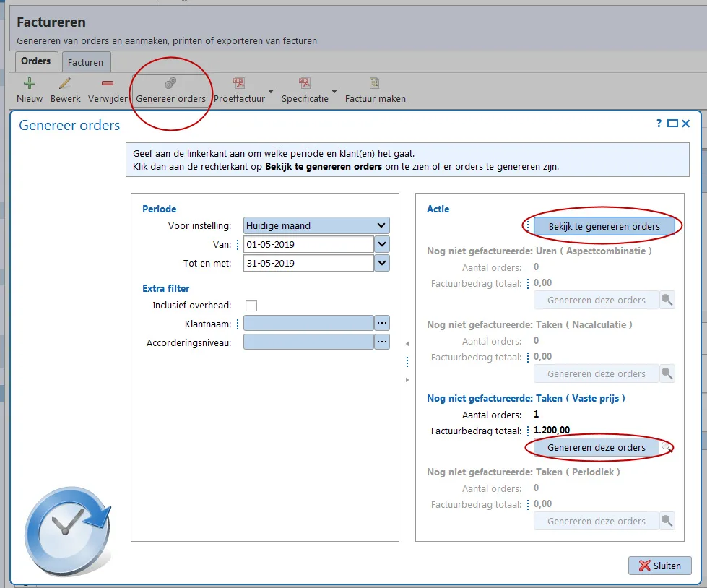This screenshot has width=707, height=588.
Task: Open the Tot en met date picker arrow
Action: pyautogui.click(x=382, y=264)
